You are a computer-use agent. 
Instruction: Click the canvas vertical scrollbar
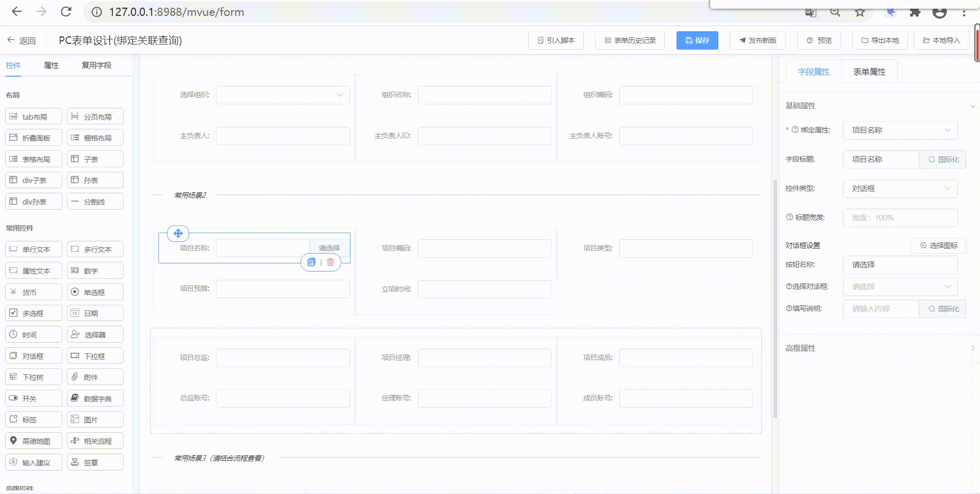[775, 297]
